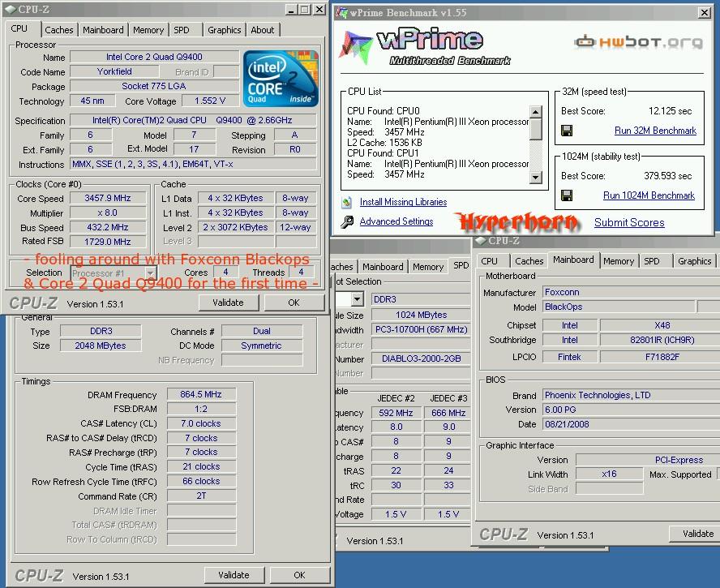
Task: Click the Intel Core 2 Quad badge
Action: tap(281, 79)
